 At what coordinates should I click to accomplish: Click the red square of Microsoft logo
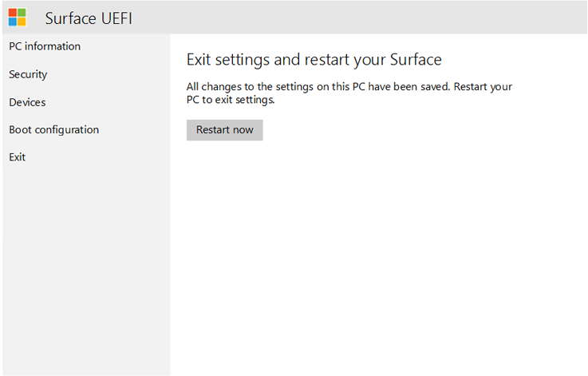pos(13,13)
